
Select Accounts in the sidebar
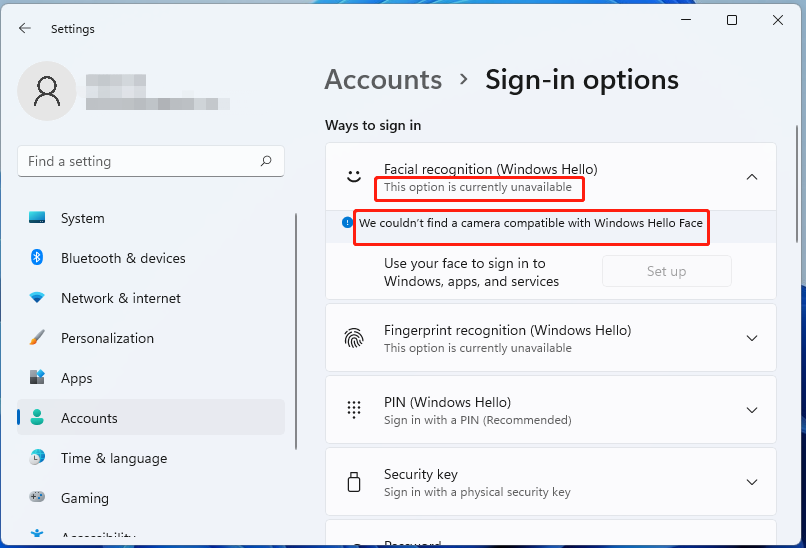(x=151, y=417)
